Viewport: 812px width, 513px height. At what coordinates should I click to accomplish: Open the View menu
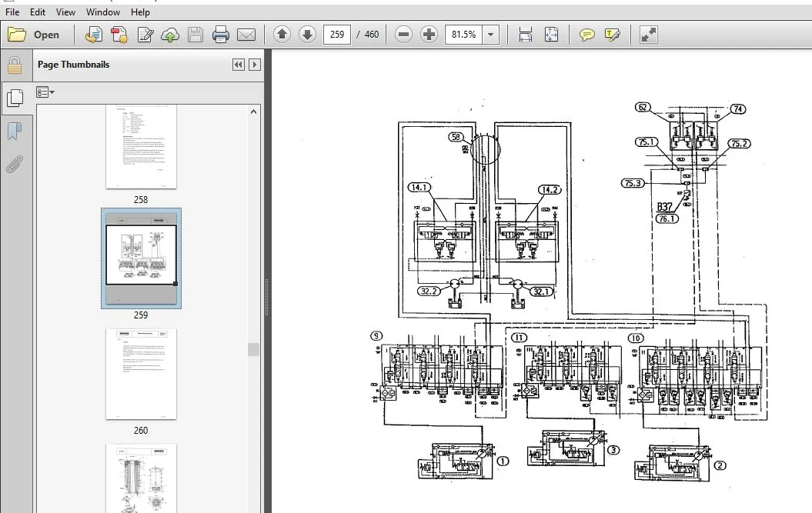pyautogui.click(x=65, y=12)
